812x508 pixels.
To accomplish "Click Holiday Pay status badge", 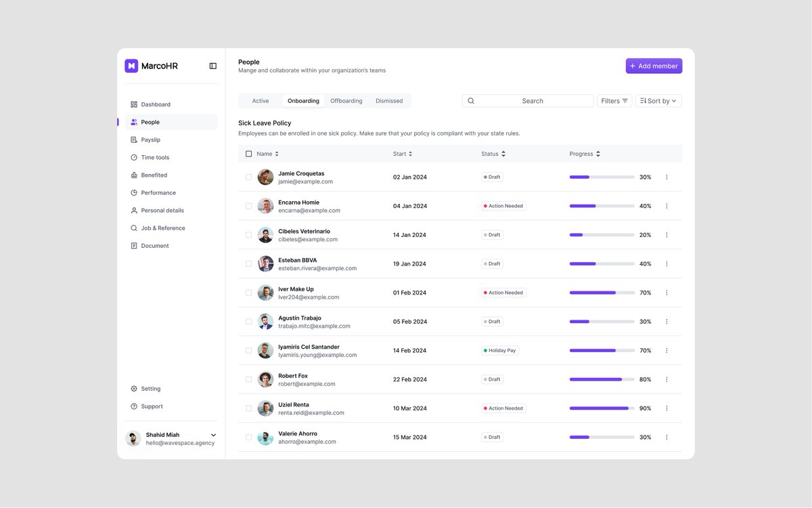I will point(500,350).
